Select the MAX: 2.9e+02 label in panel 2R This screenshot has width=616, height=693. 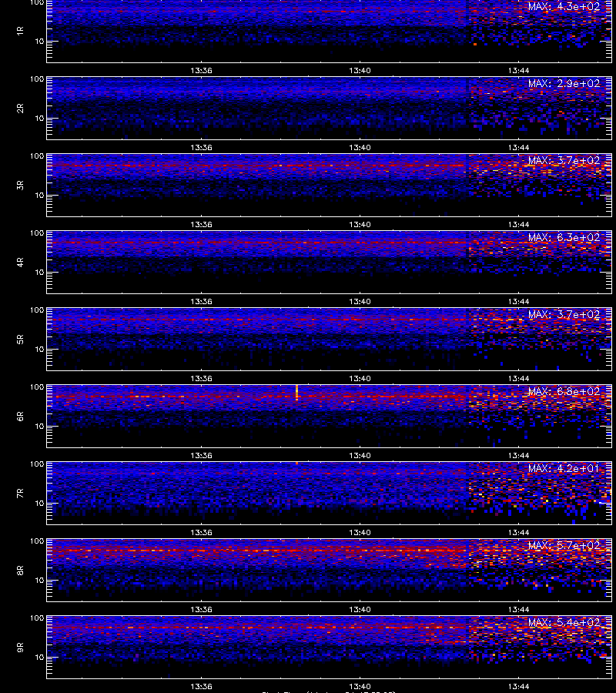[564, 83]
